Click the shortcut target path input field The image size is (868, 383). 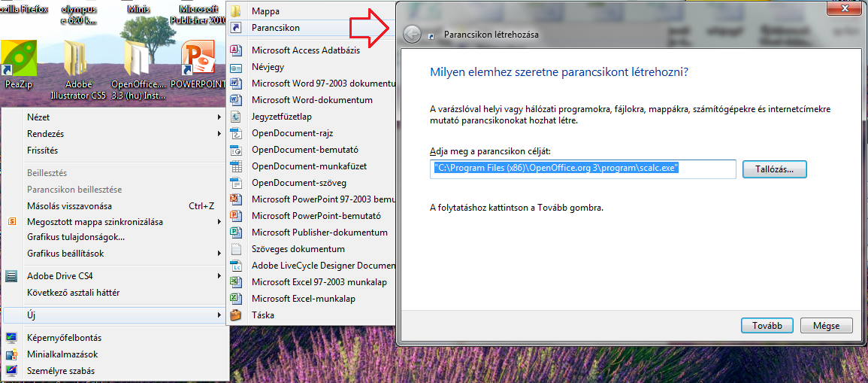coord(583,169)
